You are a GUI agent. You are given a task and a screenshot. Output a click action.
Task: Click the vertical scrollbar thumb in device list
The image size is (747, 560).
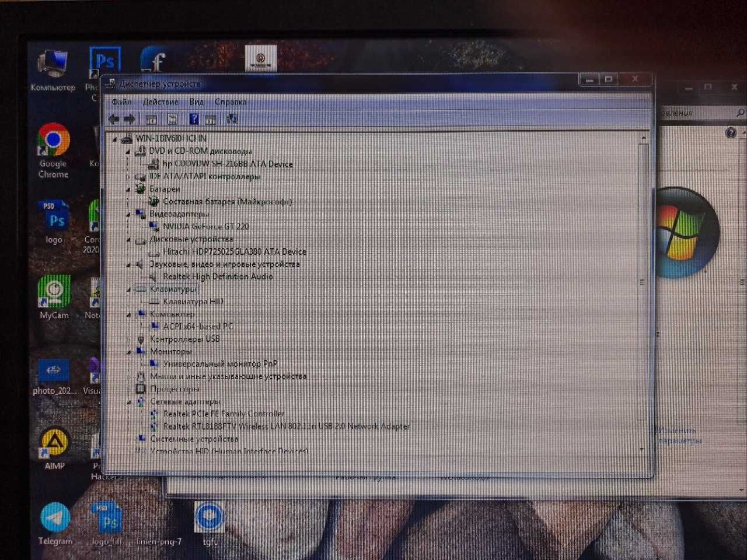point(643,282)
